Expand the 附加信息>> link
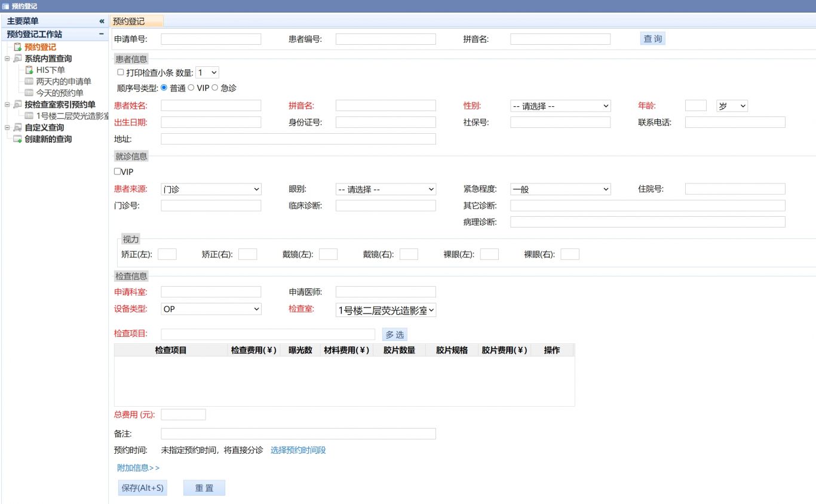 138,468
